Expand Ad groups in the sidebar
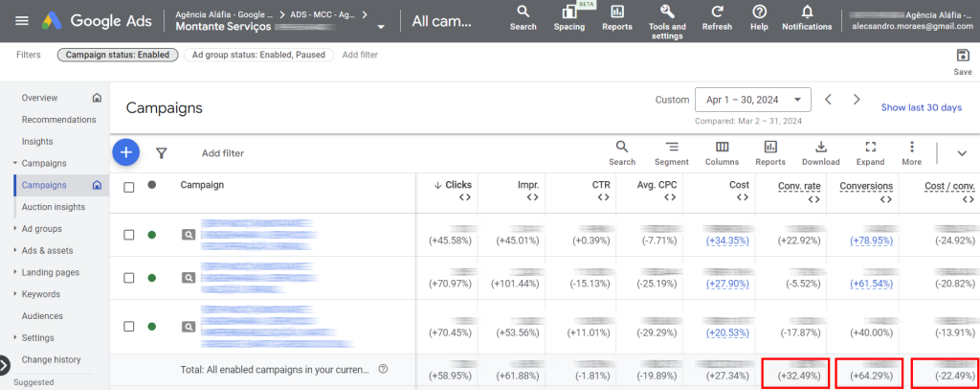980x390 pixels. point(15,228)
